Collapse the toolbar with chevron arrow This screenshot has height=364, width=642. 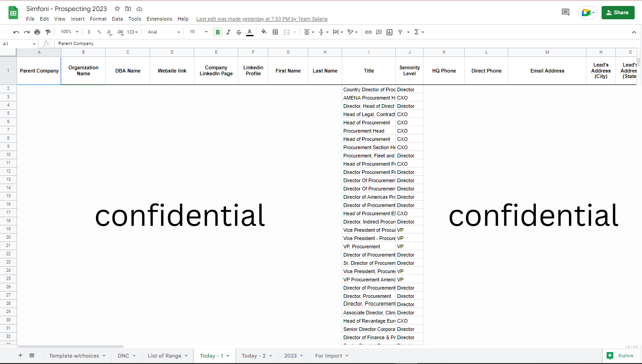pos(634,32)
